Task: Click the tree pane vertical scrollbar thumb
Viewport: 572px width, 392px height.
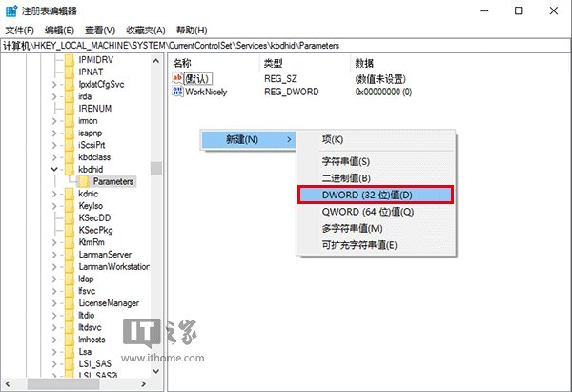Action: tap(155, 168)
